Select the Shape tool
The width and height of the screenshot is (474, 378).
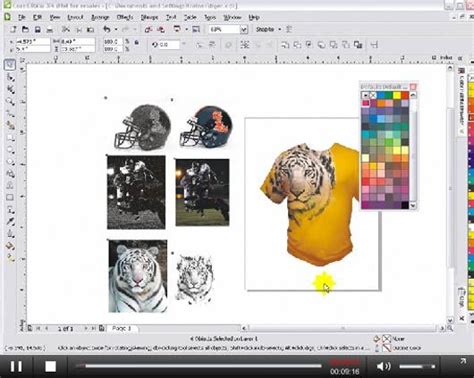tap(10, 77)
